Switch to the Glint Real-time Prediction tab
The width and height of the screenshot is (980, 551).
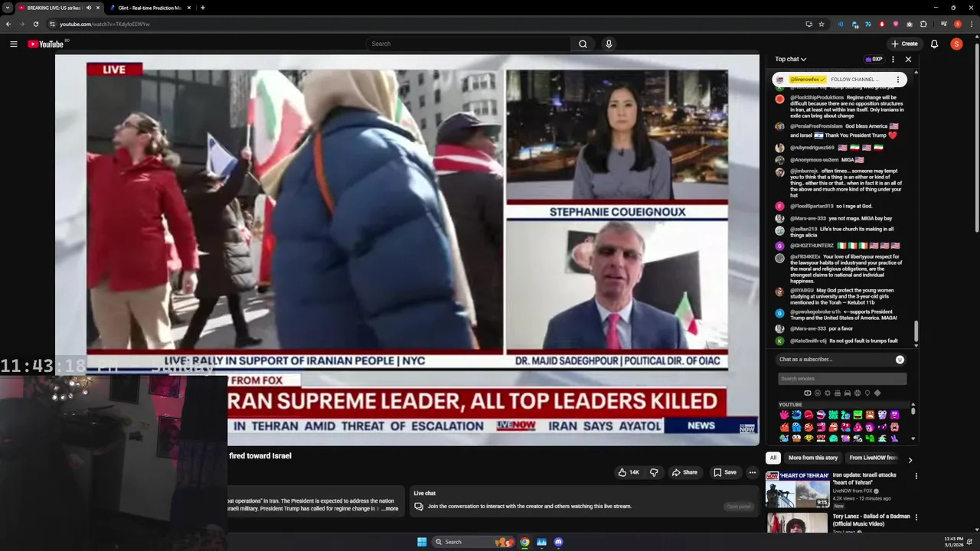pyautogui.click(x=150, y=8)
